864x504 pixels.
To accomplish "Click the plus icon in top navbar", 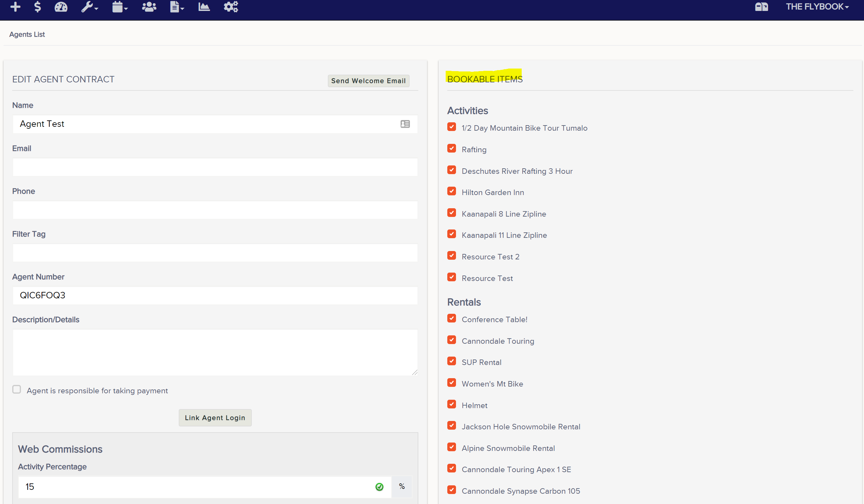I will (x=15, y=6).
